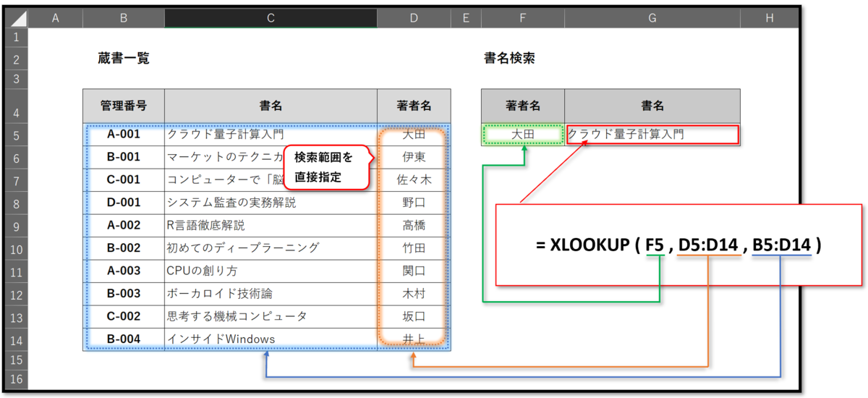Image resolution: width=868 pixels, height=398 pixels.
Task: Select cell B-002
Action: tap(123, 248)
